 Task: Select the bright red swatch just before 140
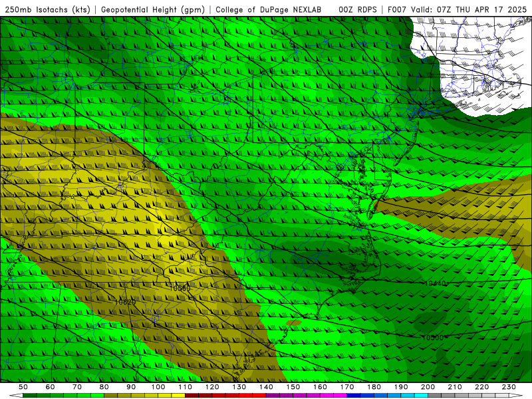coord(259,396)
